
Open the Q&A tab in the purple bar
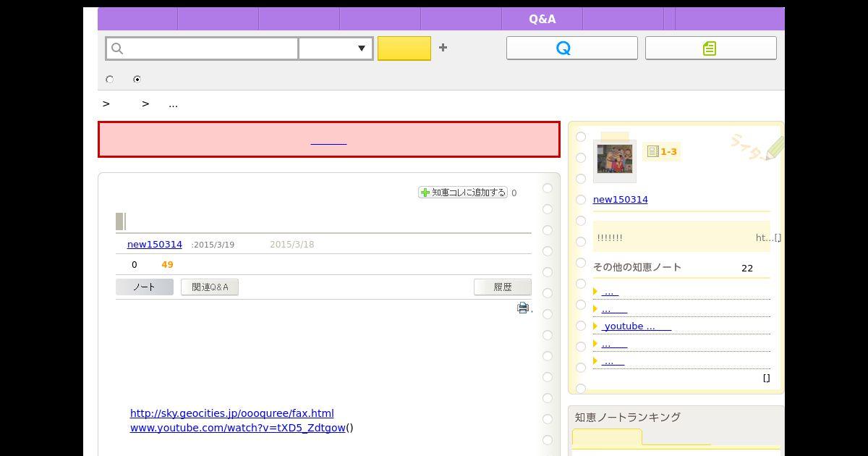542,20
